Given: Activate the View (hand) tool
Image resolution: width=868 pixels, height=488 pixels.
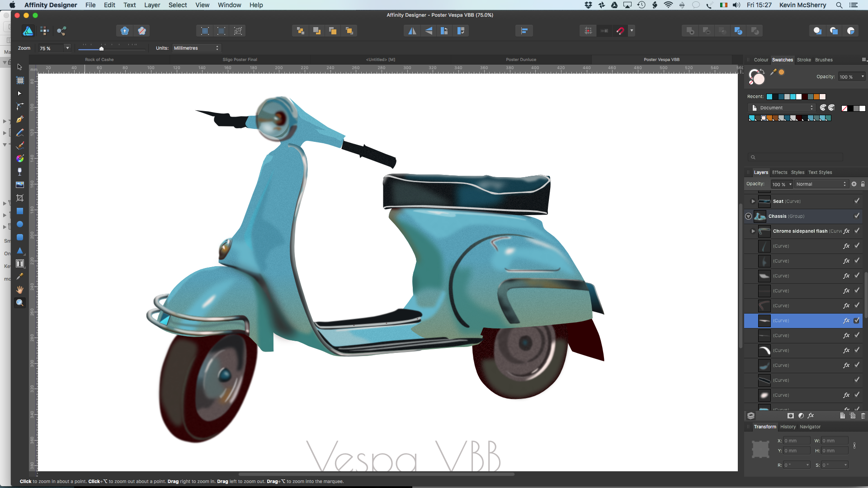Looking at the screenshot, I should click(x=20, y=290).
